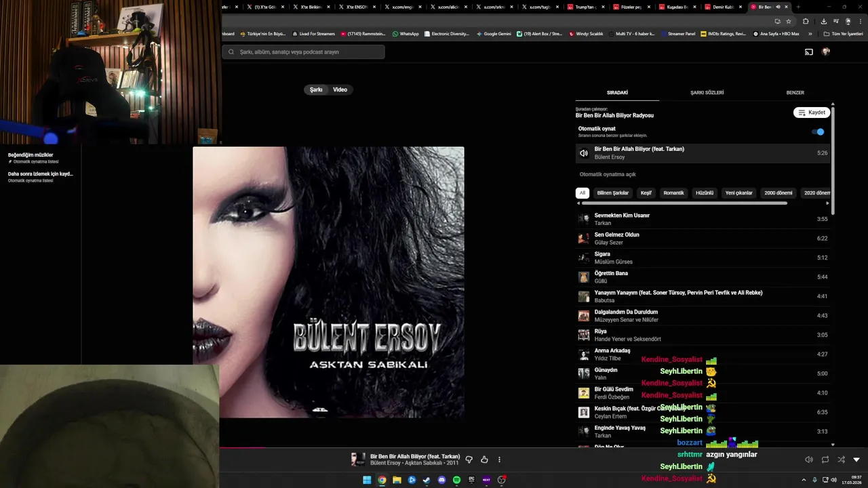Image resolution: width=868 pixels, height=488 pixels.
Task: Click the player volume speaker icon
Action: (x=809, y=460)
